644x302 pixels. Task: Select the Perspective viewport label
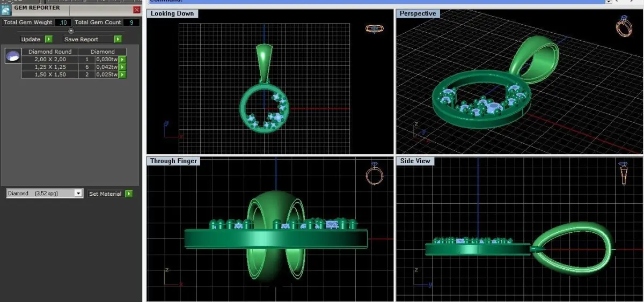pos(418,13)
